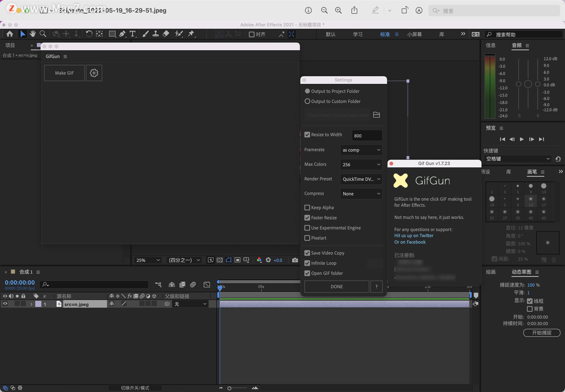The image size is (565, 392).
Task: Toggle transparency grid icon in viewer
Action: click(220, 260)
